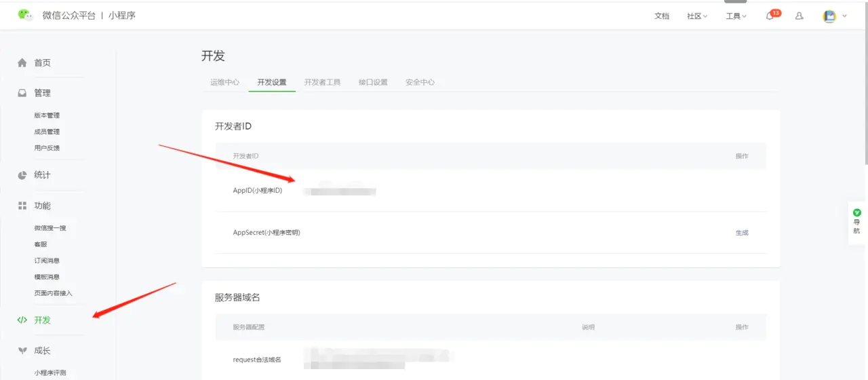Switch to 安全中心 tab
Screen dimensions: 868x380
[x=420, y=82]
